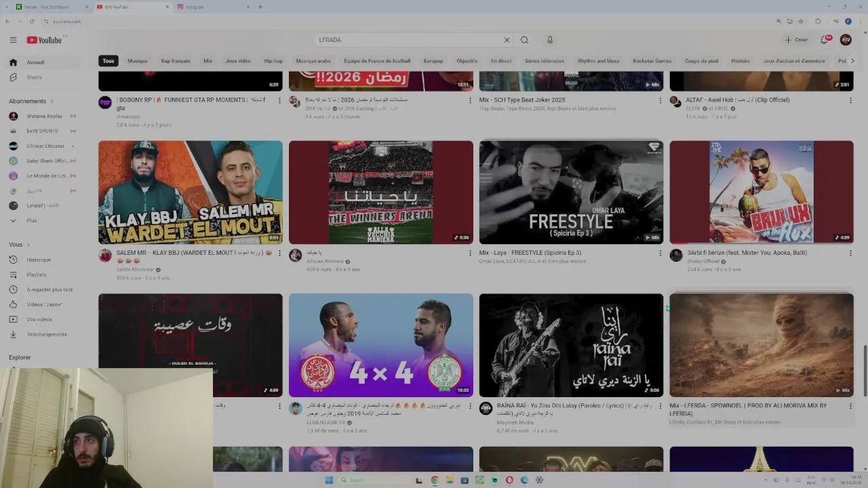The image size is (868, 488).
Task: Open the ALTAF Awel Hob video title
Action: coord(738,100)
